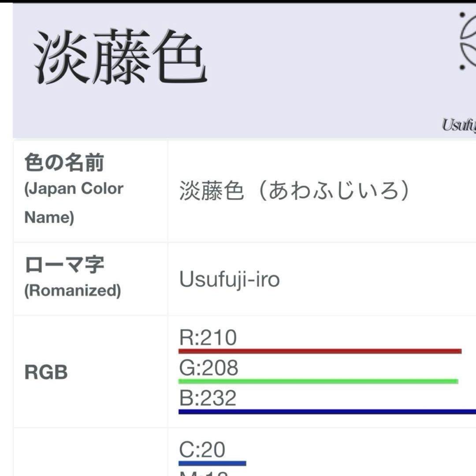Screen dimensions: 476x476
Task: Select the Usufuji-iro romanized value
Action: (x=229, y=279)
